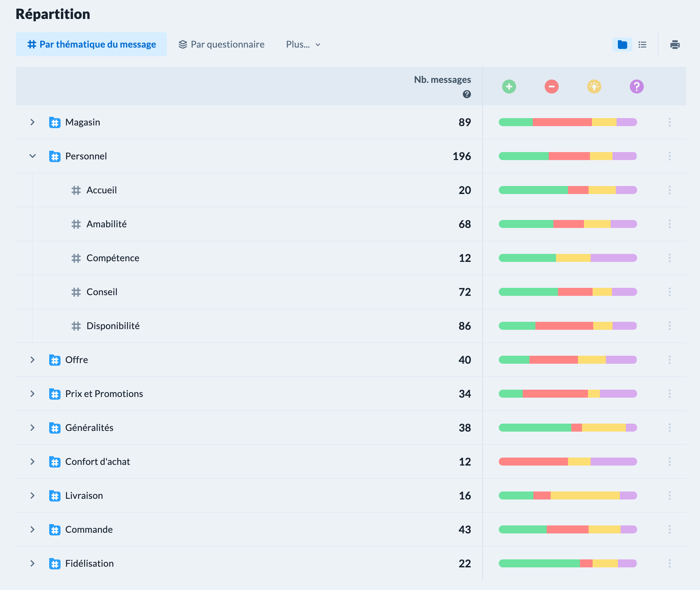Open the three-dot menu for Disponibilité
This screenshot has width=700, height=590.
pos(670,325)
